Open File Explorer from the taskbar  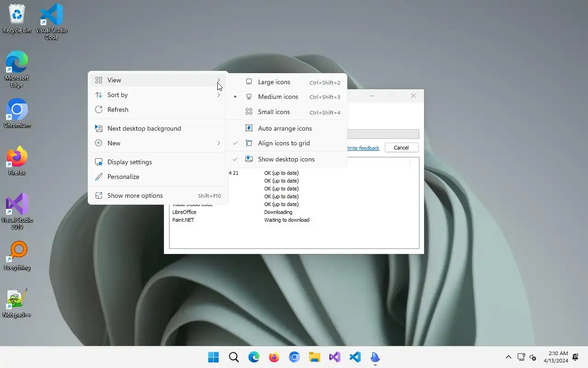coord(315,357)
